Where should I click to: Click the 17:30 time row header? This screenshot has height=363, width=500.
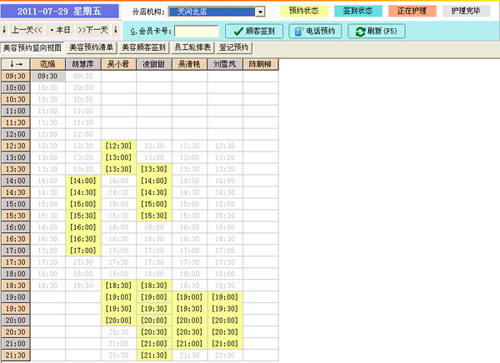coord(16,262)
